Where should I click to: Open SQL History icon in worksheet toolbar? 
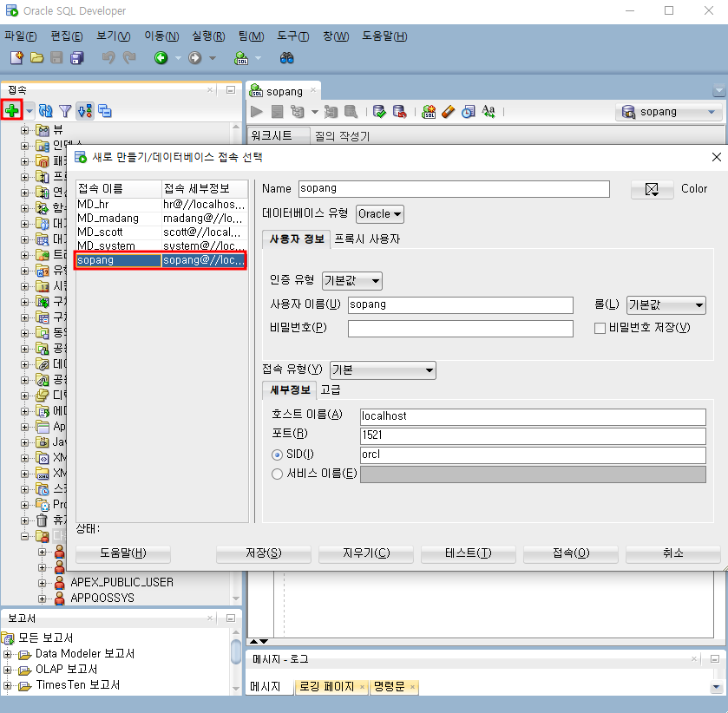pyautogui.click(x=469, y=112)
